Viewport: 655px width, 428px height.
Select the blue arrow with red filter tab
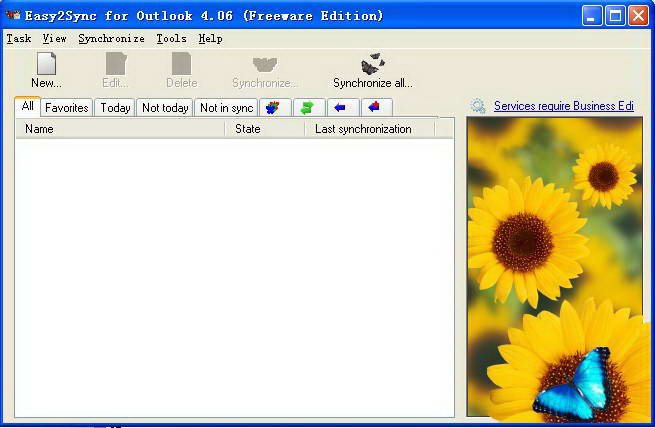(375, 108)
